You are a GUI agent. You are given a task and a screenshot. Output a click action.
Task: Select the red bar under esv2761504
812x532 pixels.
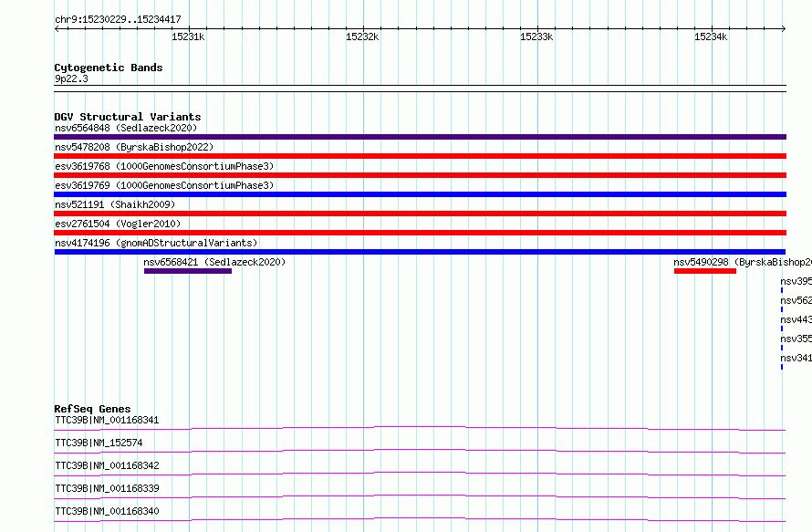tap(420, 233)
